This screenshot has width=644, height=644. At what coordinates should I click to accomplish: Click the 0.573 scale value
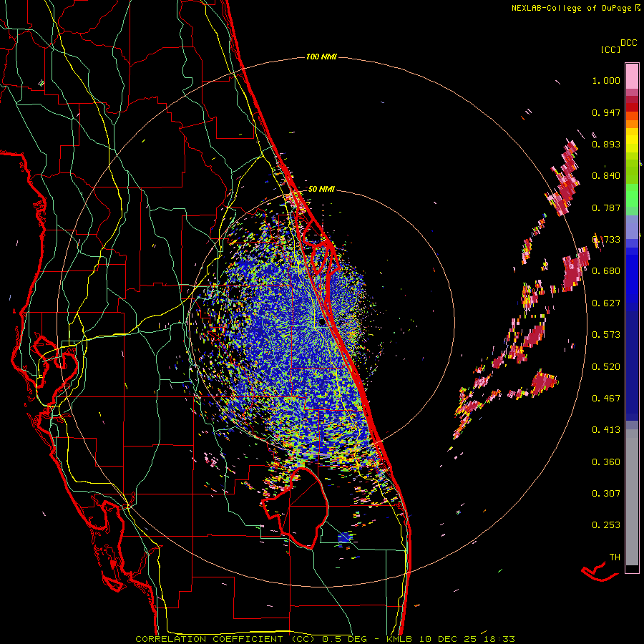(606, 335)
